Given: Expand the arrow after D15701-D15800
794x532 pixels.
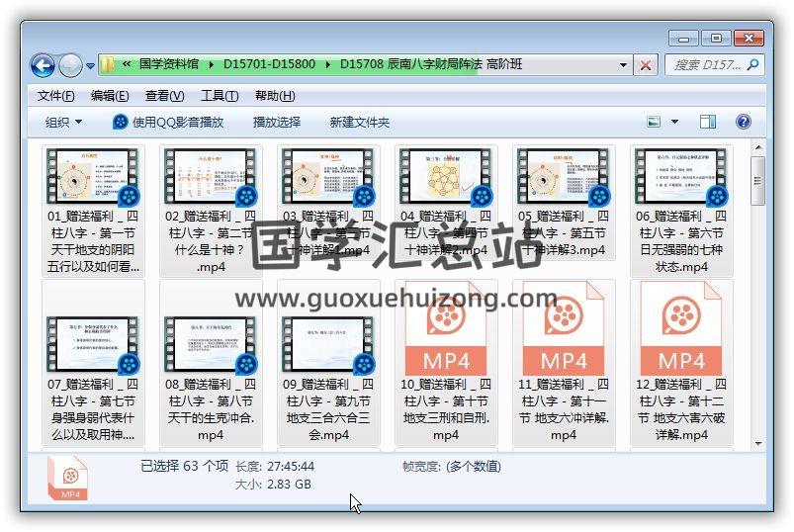Looking at the screenshot, I should click(327, 65).
